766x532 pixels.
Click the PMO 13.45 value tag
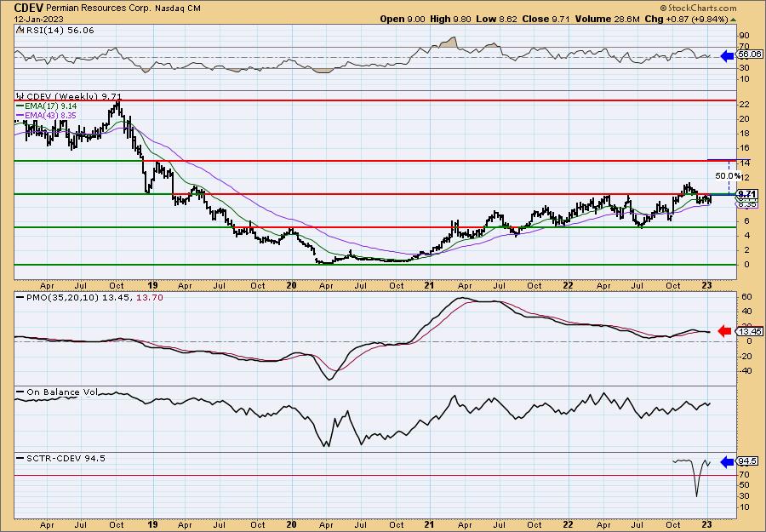(749, 331)
